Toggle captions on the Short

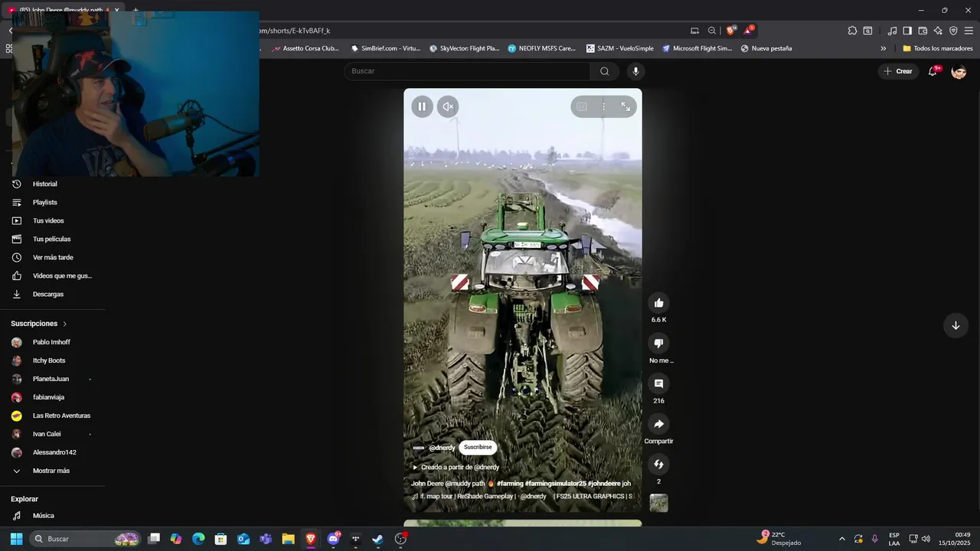pos(582,106)
